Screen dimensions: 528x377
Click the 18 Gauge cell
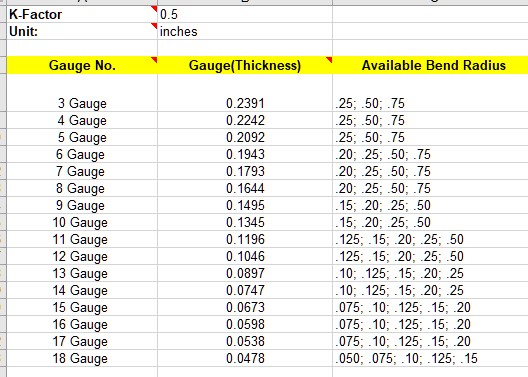[82, 358]
